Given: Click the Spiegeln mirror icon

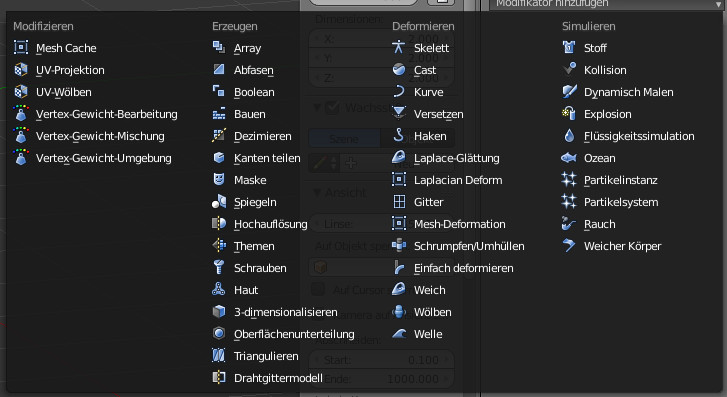Looking at the screenshot, I should point(219,202).
